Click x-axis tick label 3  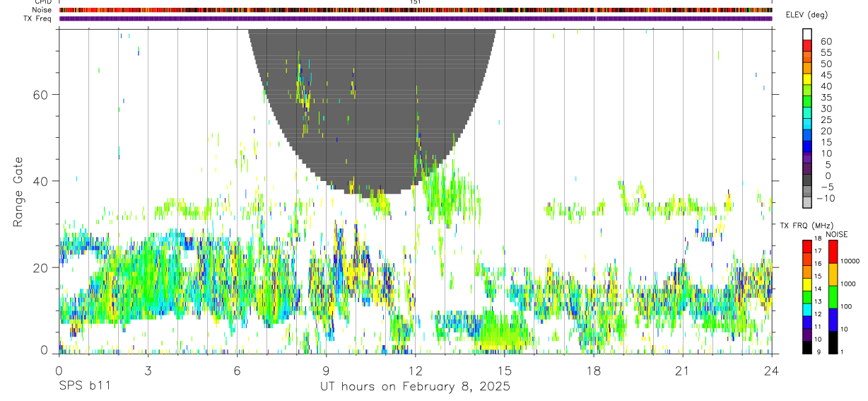pyautogui.click(x=148, y=371)
